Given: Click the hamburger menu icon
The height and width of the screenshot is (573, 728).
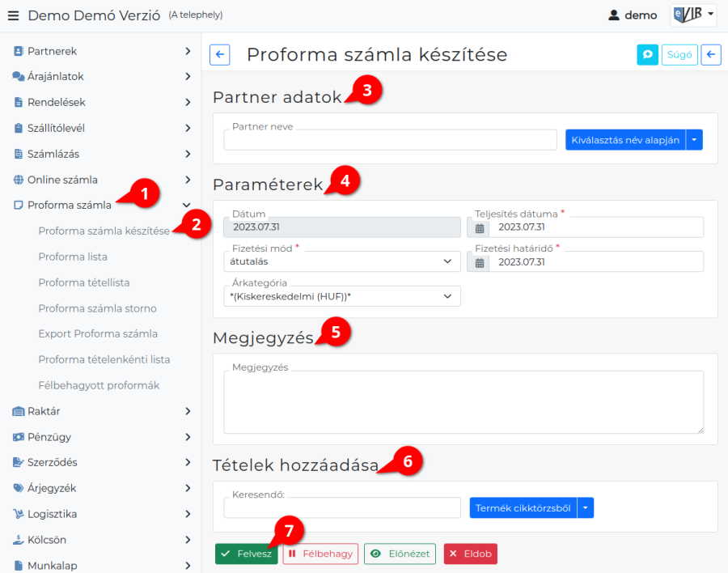Looking at the screenshot, I should [13, 15].
